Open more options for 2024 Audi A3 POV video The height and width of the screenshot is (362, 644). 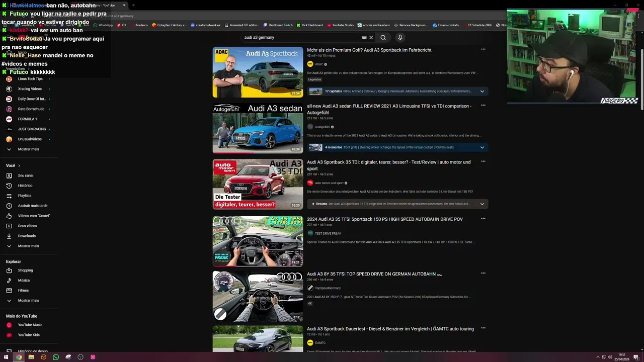483,219
